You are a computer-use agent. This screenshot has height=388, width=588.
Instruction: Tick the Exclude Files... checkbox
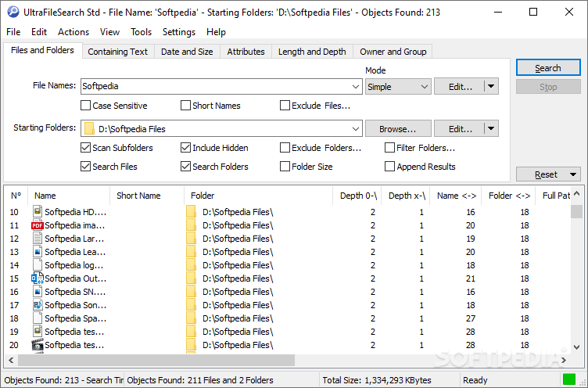click(285, 106)
